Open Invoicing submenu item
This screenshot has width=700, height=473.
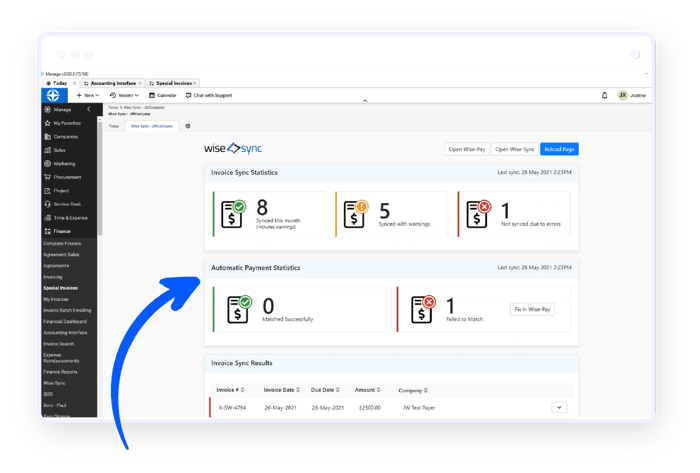point(53,277)
